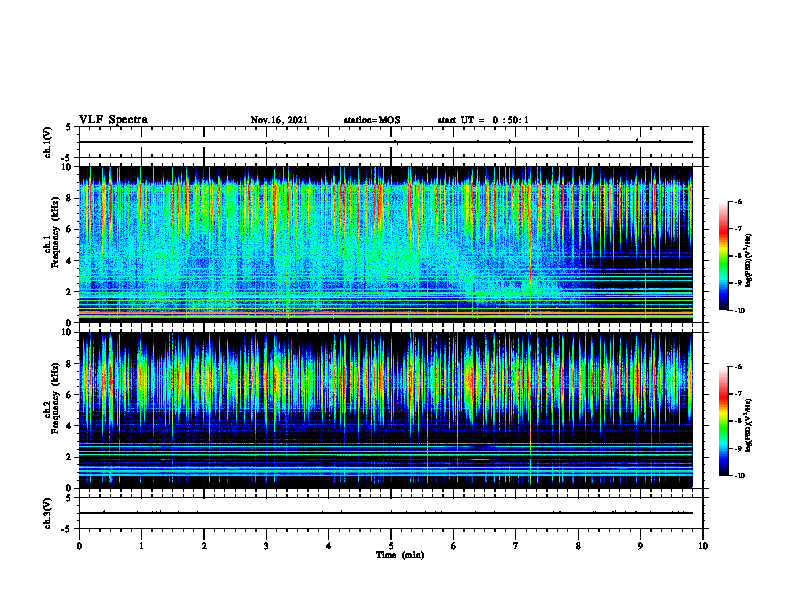
Task: Click the "8" kHz tick on the ch.1 frequency axis
Action: [69, 198]
